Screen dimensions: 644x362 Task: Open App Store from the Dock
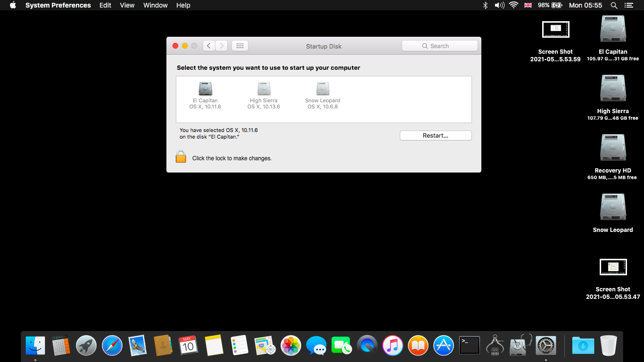click(443, 346)
